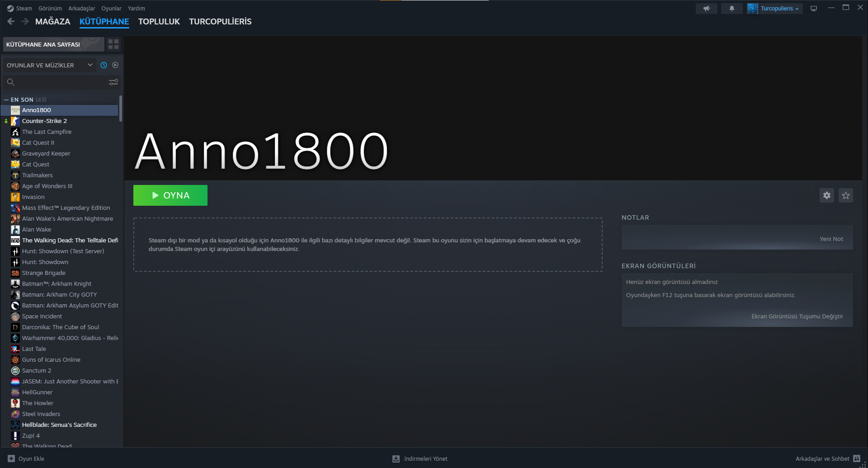Image resolution: width=868 pixels, height=468 pixels.
Task: Click the downloads icon beside İndirmeleri Yönet
Action: [x=396, y=459]
